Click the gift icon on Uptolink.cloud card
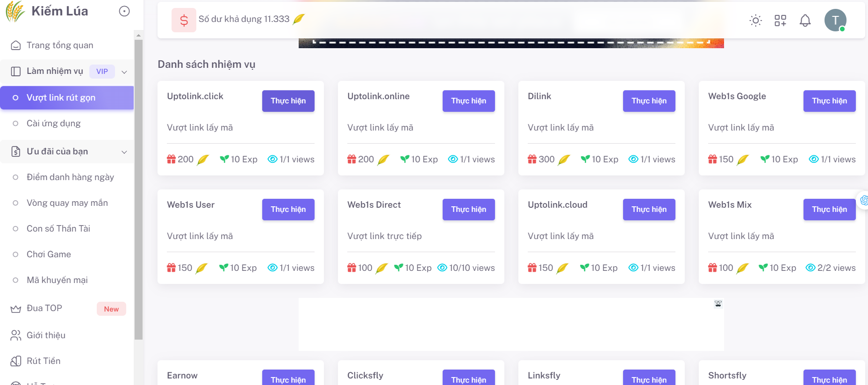This screenshot has height=385, width=868. tap(532, 268)
